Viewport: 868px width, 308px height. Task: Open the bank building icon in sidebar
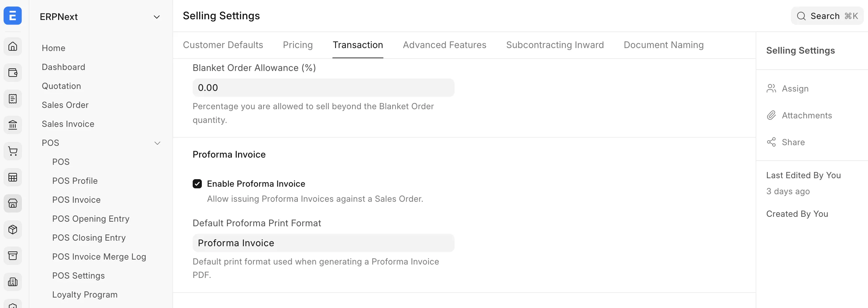point(13,125)
